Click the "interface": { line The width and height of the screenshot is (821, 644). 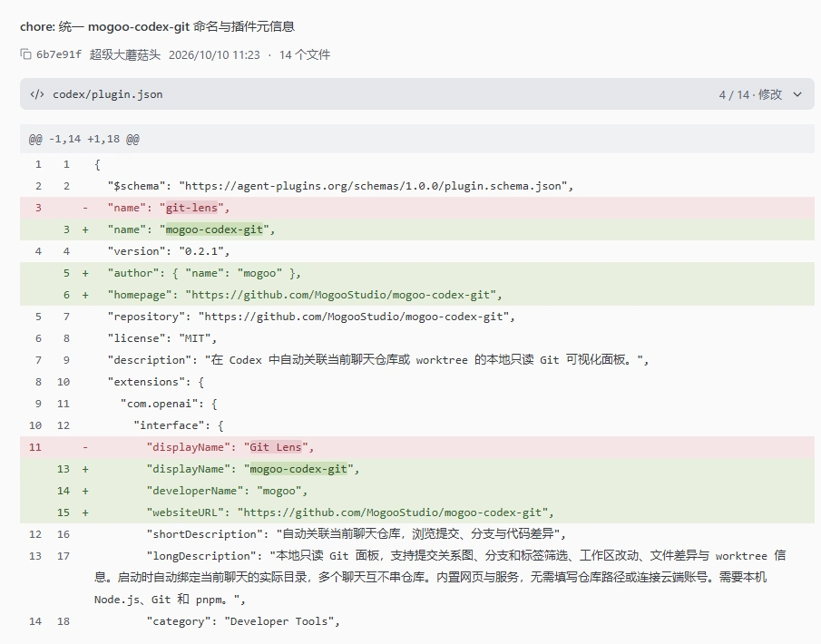point(417,425)
